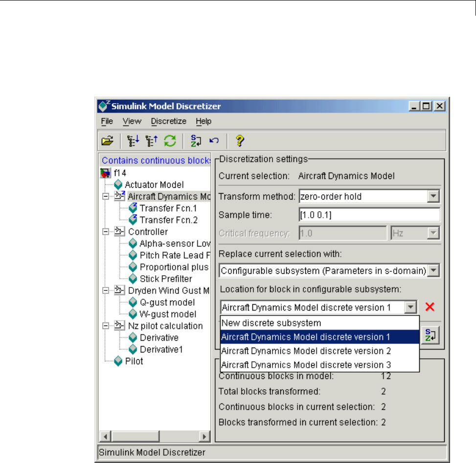Select the Nz pilot calculation item
Image resolution: width=476 pixels, height=463 pixels.
click(x=165, y=326)
